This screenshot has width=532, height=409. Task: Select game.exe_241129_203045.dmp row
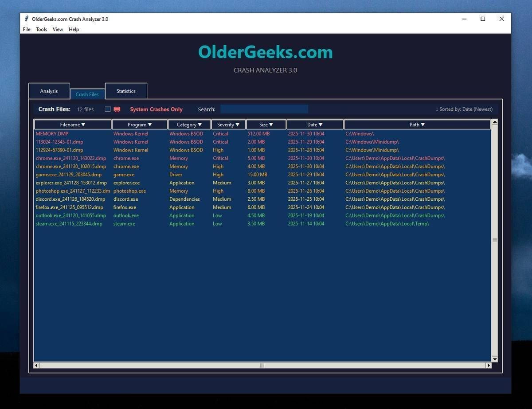(262, 175)
